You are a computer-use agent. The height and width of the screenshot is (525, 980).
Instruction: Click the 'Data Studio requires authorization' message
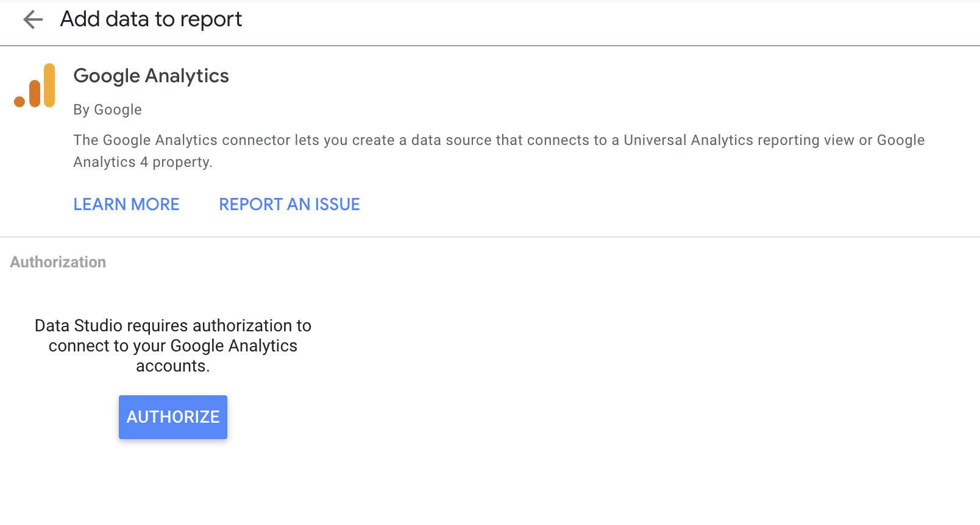click(173, 345)
